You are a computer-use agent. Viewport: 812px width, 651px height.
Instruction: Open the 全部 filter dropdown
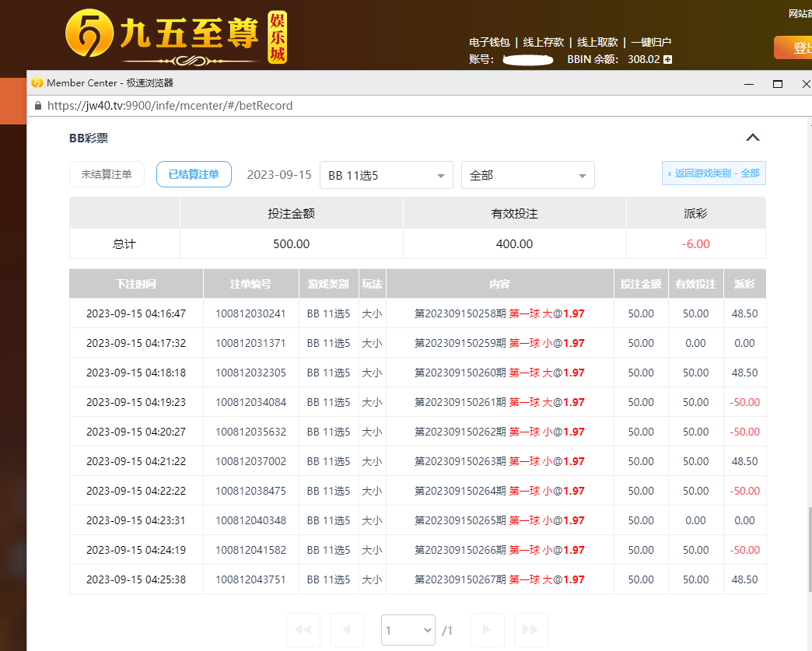(527, 175)
